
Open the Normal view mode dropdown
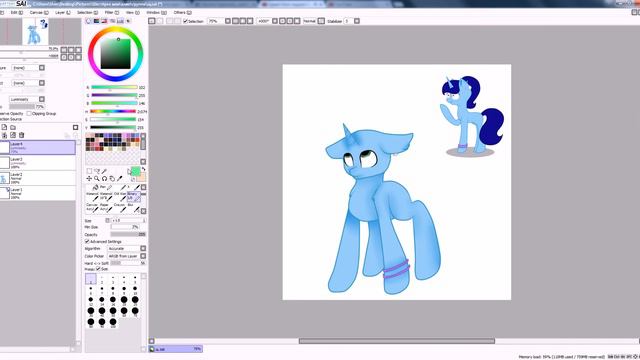321,21
